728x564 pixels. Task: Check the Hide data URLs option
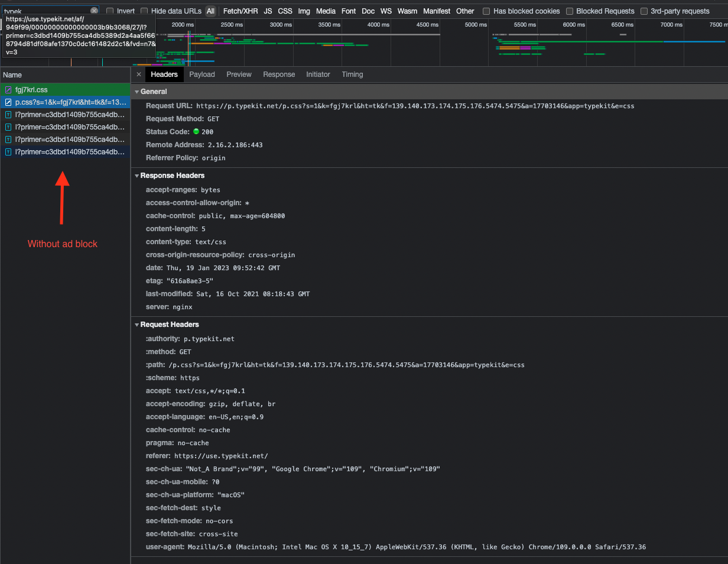tap(144, 10)
